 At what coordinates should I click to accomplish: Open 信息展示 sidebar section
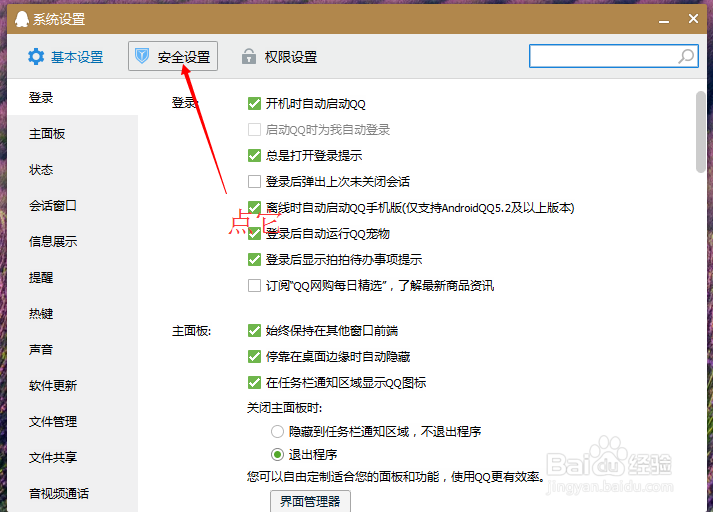(73, 241)
